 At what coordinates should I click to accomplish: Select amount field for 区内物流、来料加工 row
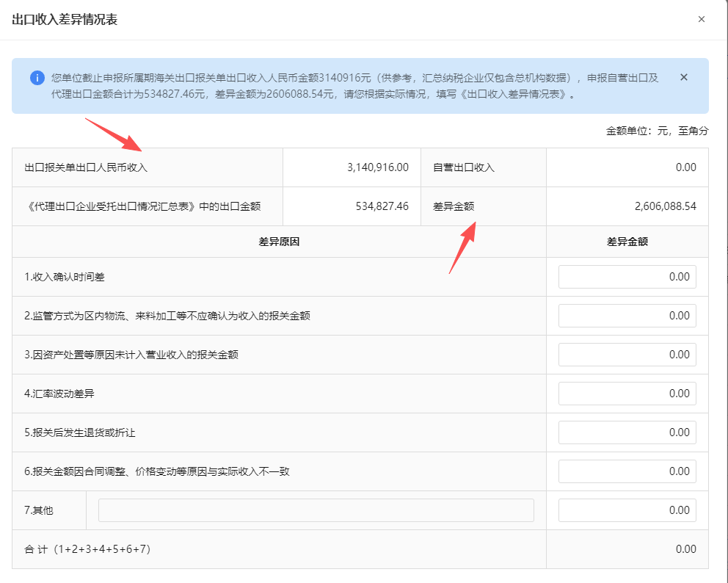point(627,316)
